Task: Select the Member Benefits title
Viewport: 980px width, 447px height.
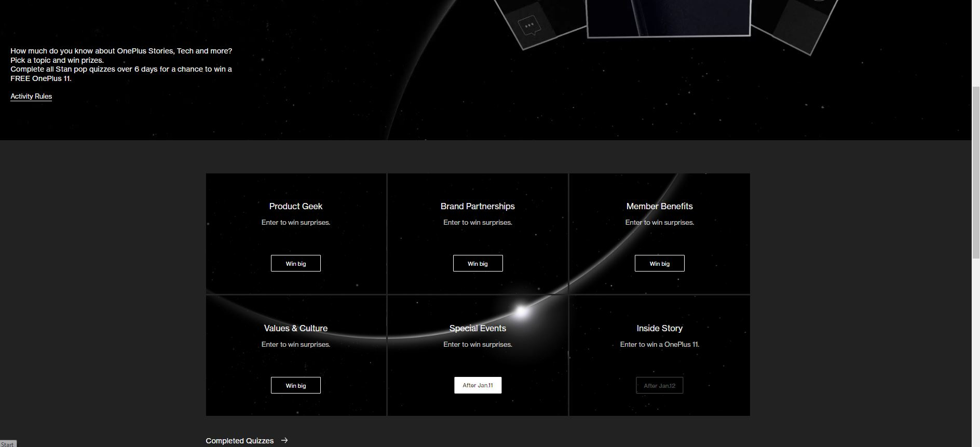Action: coord(660,206)
